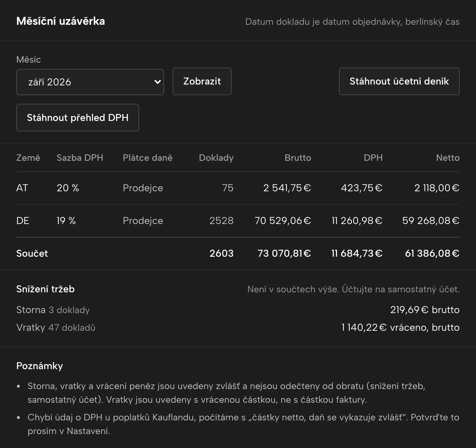Click netto value 2 118,00 €
The height and width of the screenshot is (448, 476).
tap(437, 188)
